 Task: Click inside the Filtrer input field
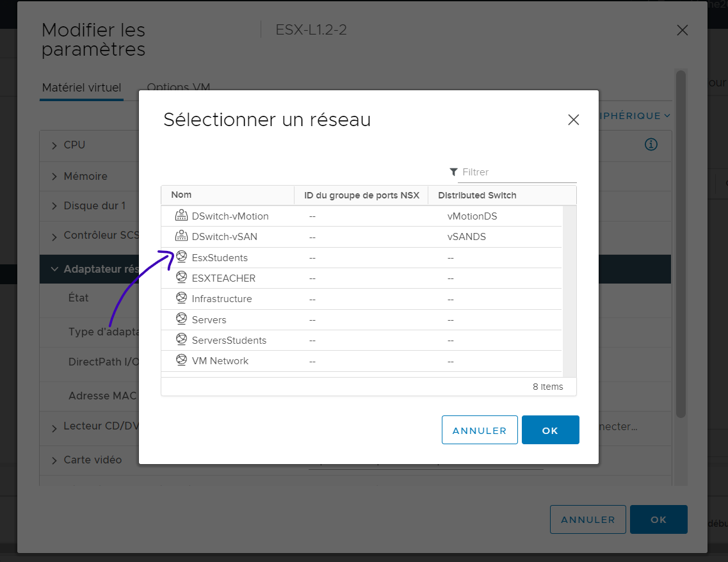coord(517,172)
